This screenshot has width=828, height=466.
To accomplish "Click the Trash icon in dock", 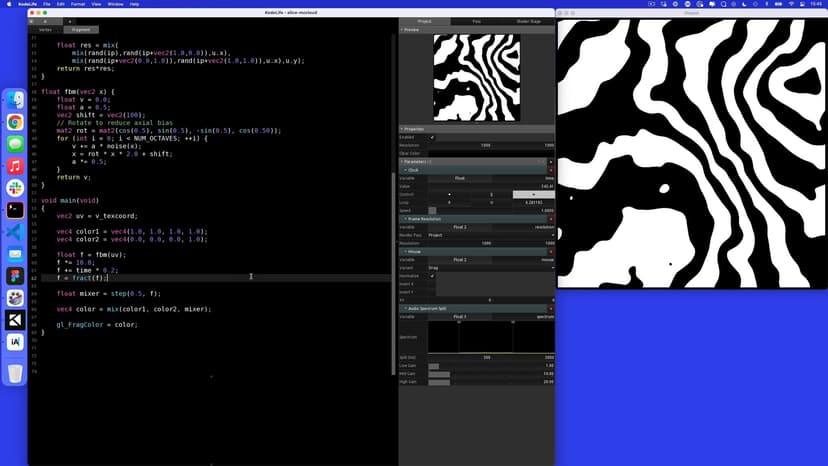I will [x=15, y=373].
